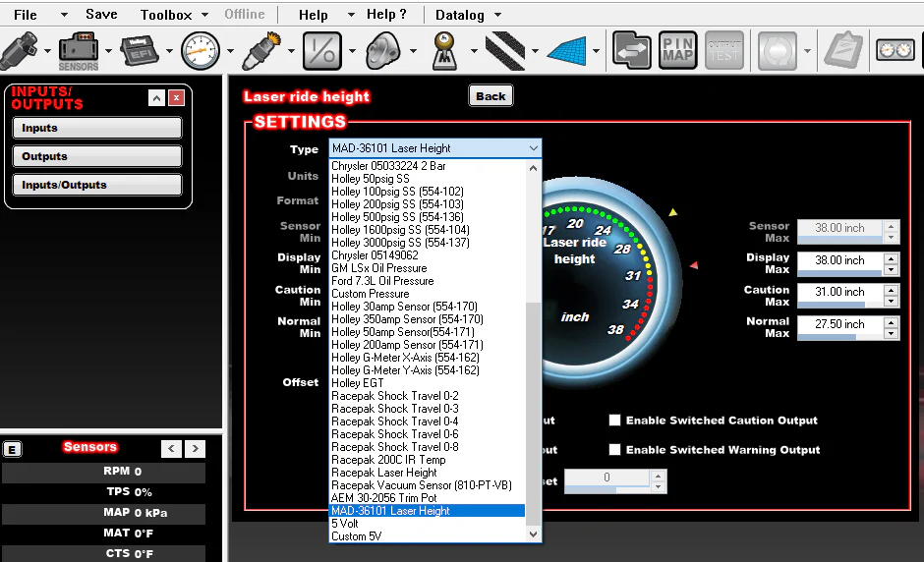Open the spark plug ignition icon

(262, 51)
